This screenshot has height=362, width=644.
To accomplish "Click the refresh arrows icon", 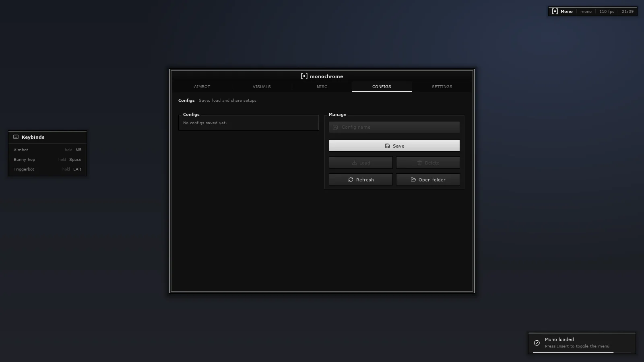I will 351,180.
